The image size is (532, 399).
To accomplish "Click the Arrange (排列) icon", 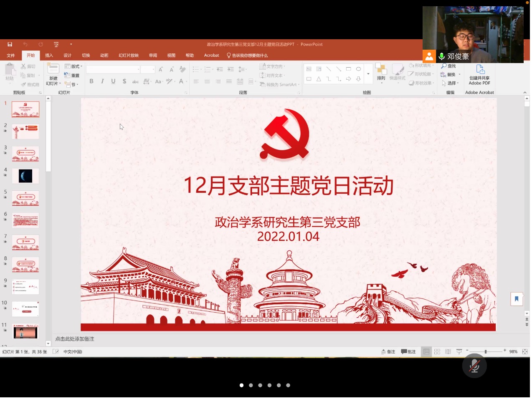I will pos(381,72).
